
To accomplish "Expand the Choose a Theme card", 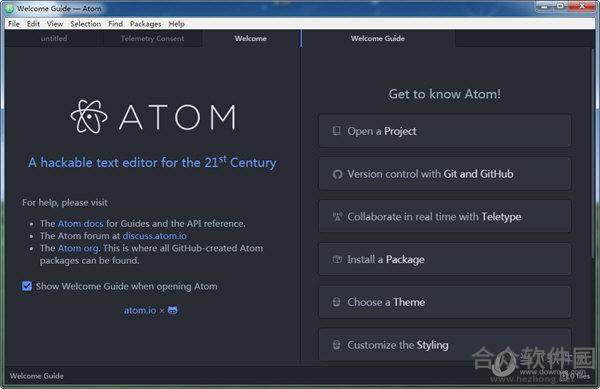I will click(x=445, y=302).
